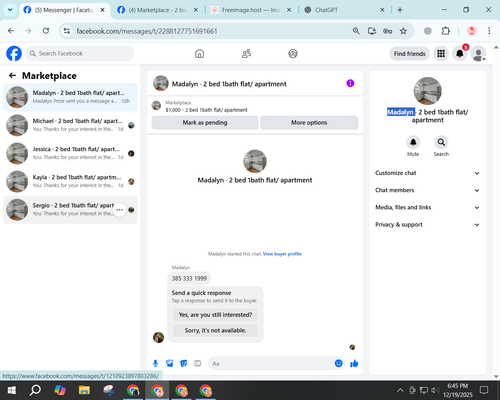Viewport: 500px width, 400px height.
Task: Open the Friends icon in top navigation
Action: [246, 53]
